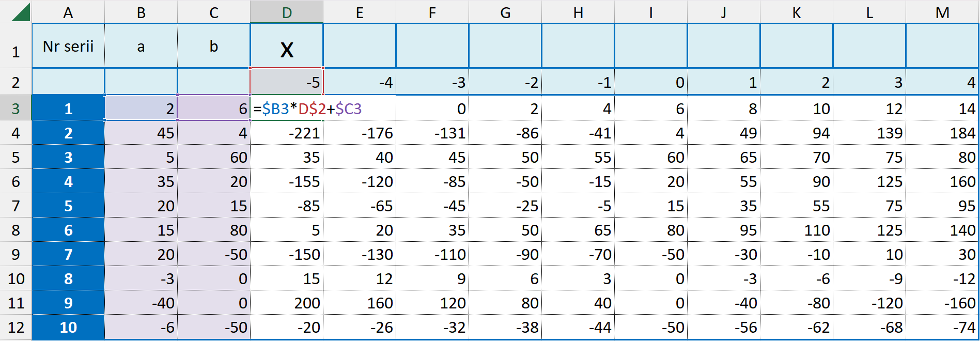Click row 12 header
Image resolution: width=980 pixels, height=341 pixels.
15,327
